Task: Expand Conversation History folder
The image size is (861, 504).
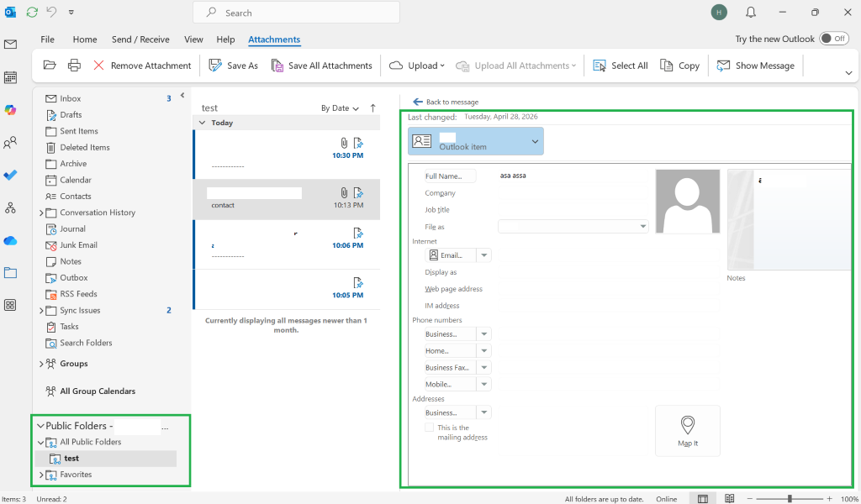Action: tap(41, 213)
